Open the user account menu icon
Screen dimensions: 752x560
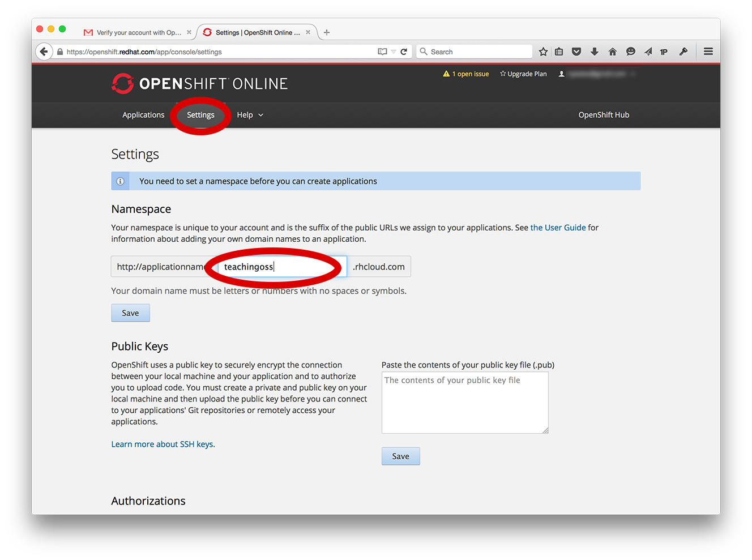[562, 74]
